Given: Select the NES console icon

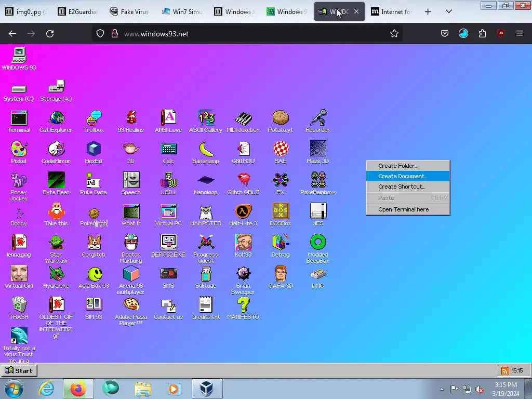Looking at the screenshot, I should [x=318, y=215].
